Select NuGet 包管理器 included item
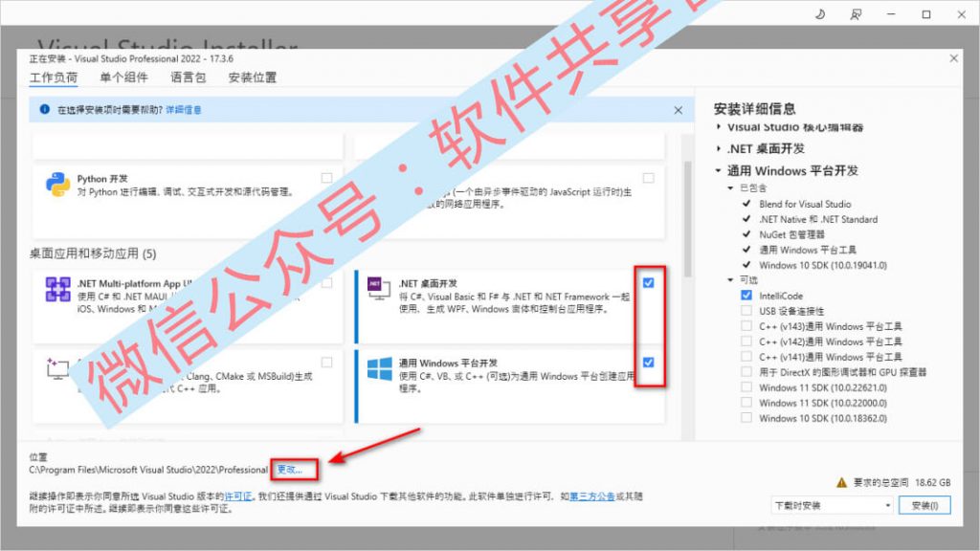Viewport: 980px width, 551px height. point(791,234)
